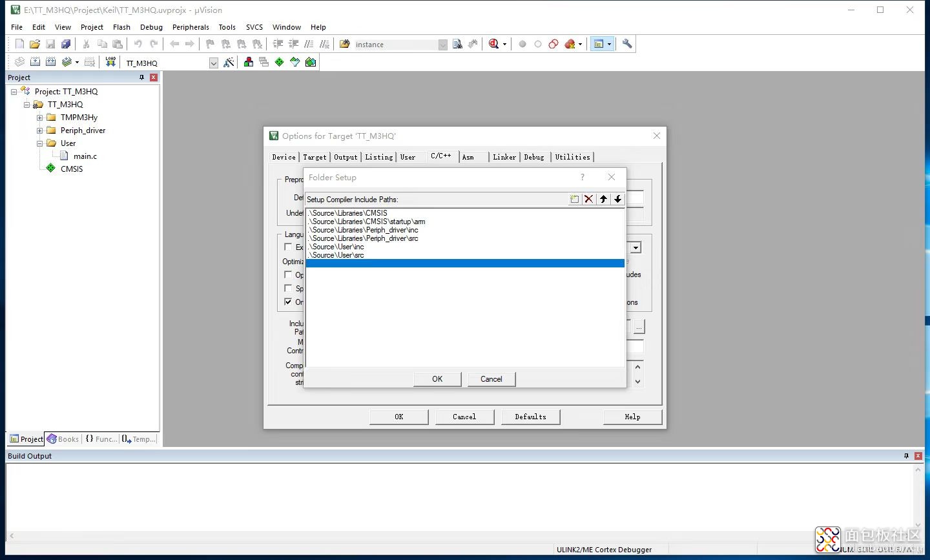Click Cancel in Options for Target dialog

pos(464,417)
